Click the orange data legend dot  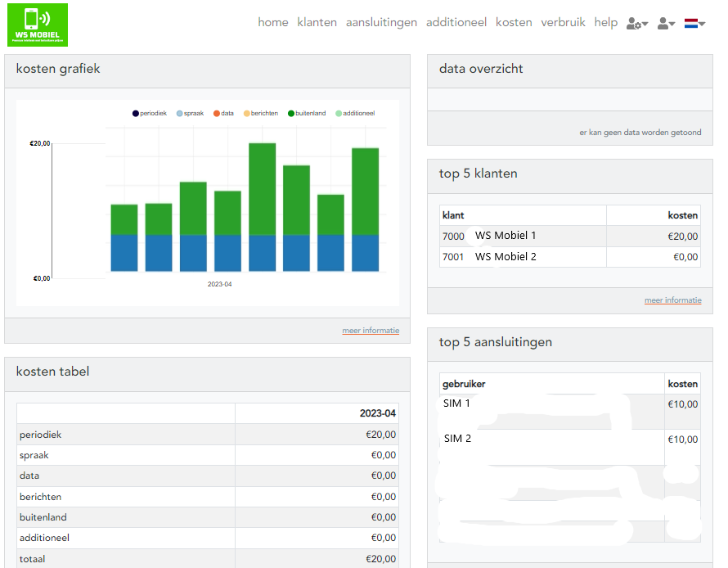click(x=217, y=113)
